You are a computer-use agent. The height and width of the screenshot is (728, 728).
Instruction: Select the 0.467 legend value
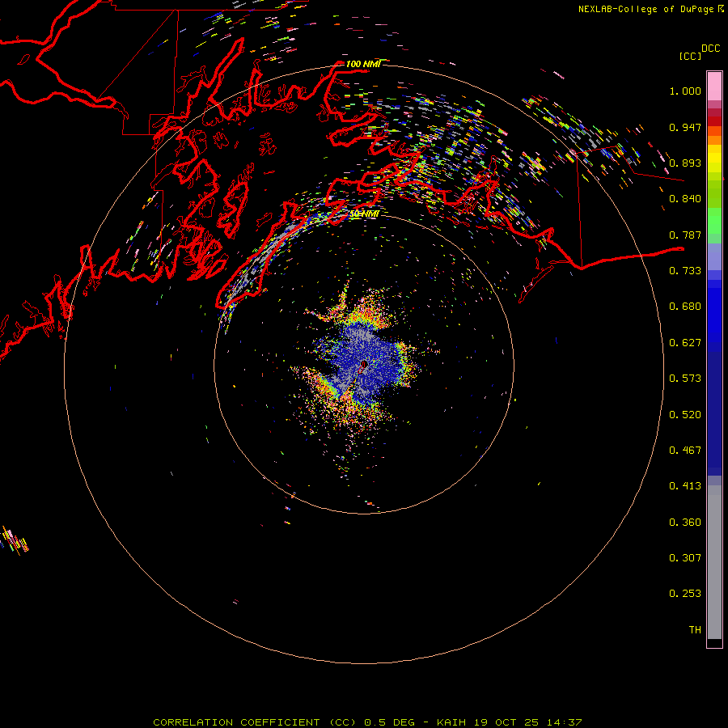click(685, 451)
